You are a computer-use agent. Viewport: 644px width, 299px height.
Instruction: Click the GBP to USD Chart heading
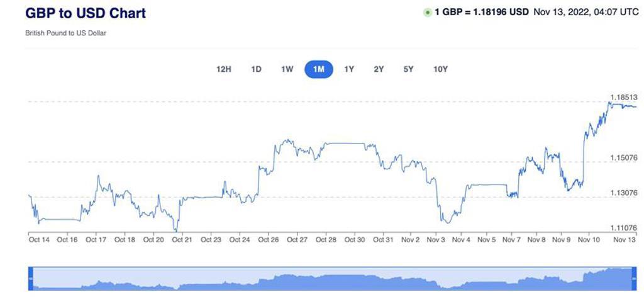pyautogui.click(x=86, y=13)
